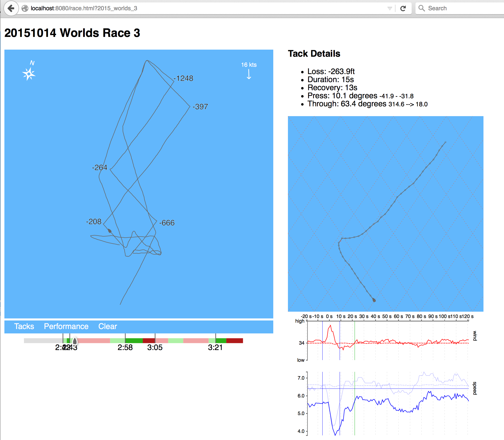This screenshot has height=440, width=504.
Task: Click the boat icon on the tack detail map
Action: tap(374, 300)
